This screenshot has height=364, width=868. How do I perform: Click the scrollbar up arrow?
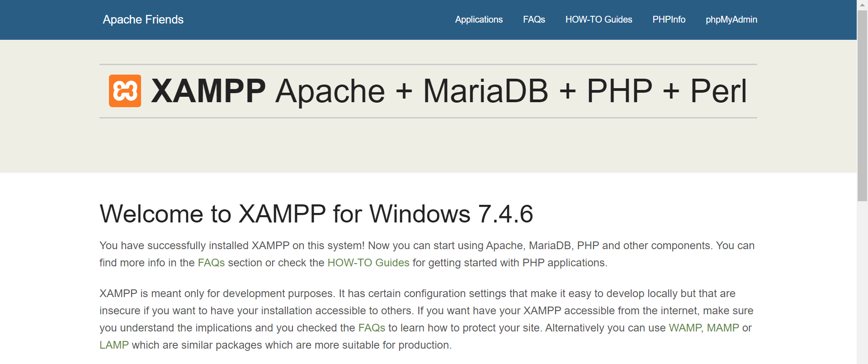pyautogui.click(x=863, y=5)
